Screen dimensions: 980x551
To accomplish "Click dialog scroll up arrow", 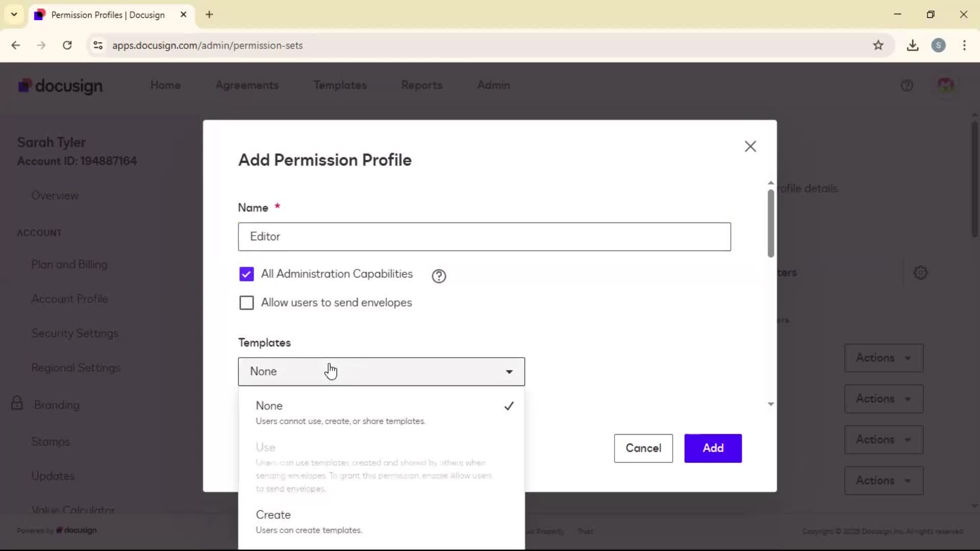I will (771, 183).
